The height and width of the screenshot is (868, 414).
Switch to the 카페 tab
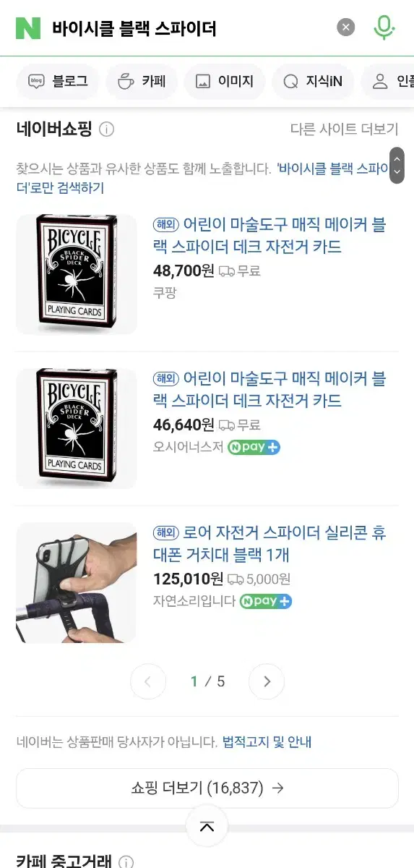[x=142, y=82]
